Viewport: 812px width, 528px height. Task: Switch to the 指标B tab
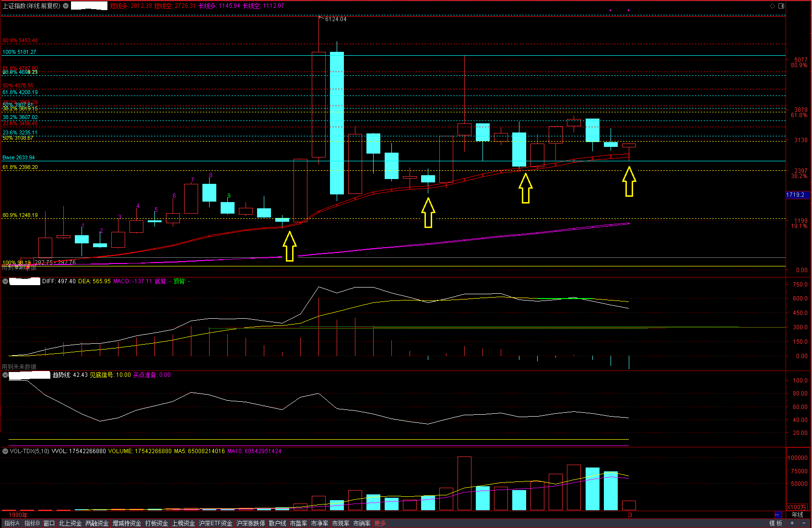tap(32, 523)
